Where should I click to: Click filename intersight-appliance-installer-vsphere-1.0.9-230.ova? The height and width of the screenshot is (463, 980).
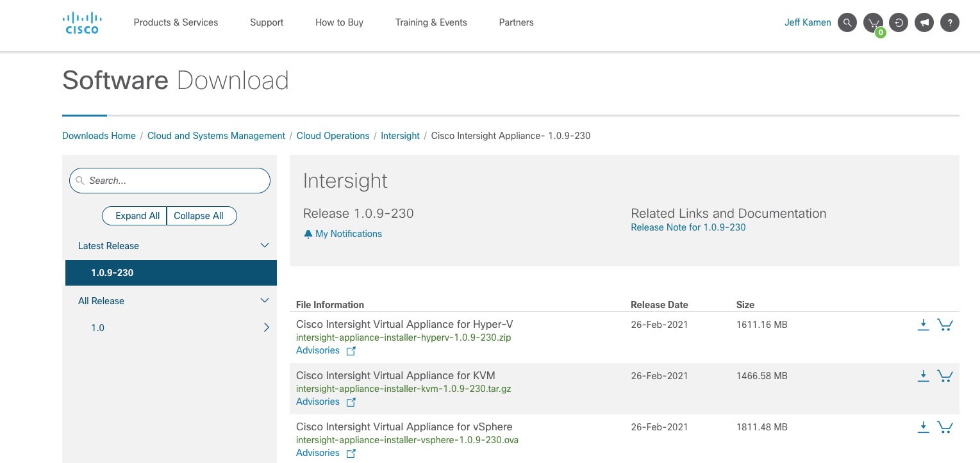click(407, 440)
